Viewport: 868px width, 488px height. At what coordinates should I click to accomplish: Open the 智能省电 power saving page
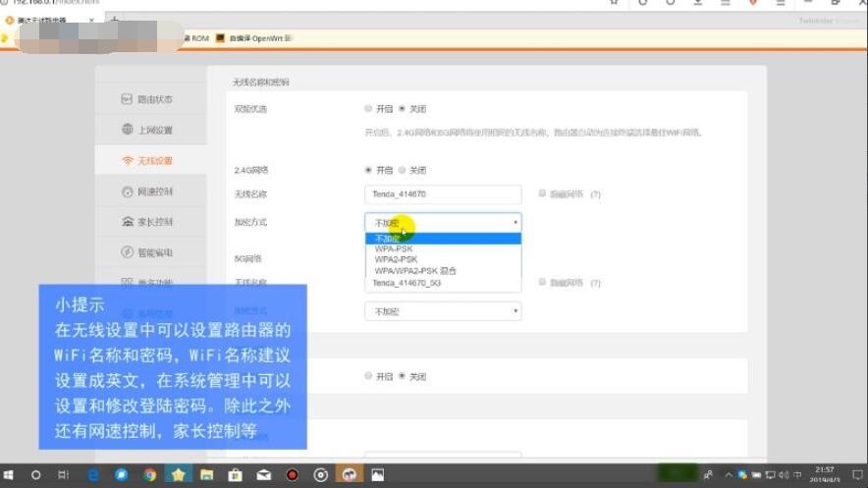click(146, 252)
